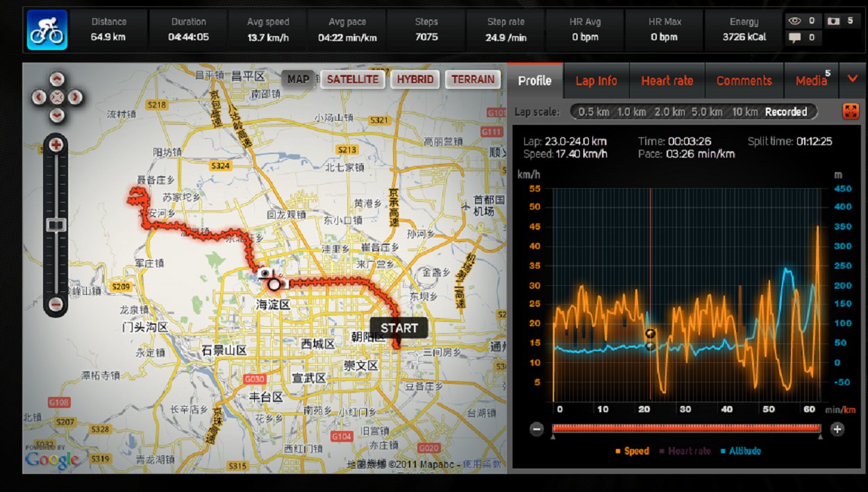Open the Comments tab
The image size is (868, 492).
point(744,80)
